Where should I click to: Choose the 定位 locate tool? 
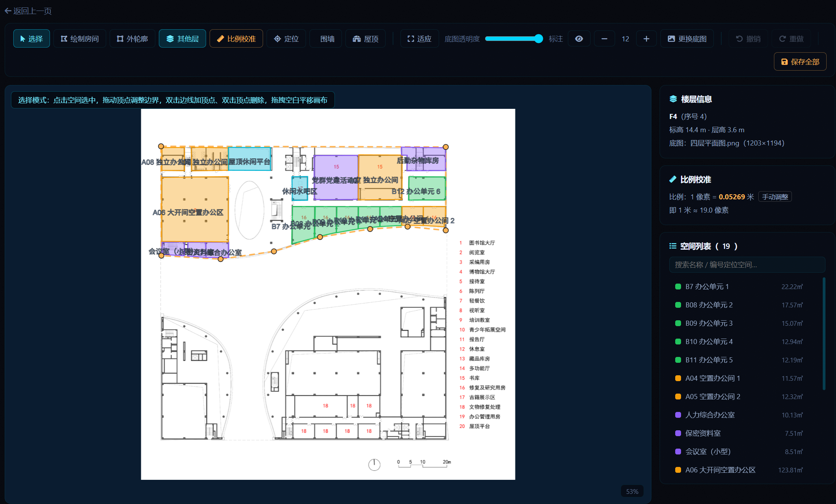pos(286,39)
